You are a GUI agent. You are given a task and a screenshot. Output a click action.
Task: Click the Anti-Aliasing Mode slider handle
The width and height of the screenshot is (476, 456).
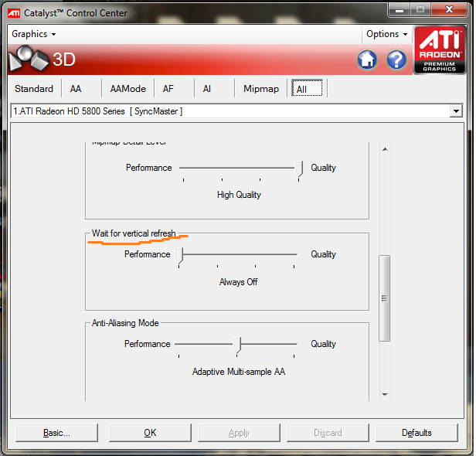click(x=239, y=345)
